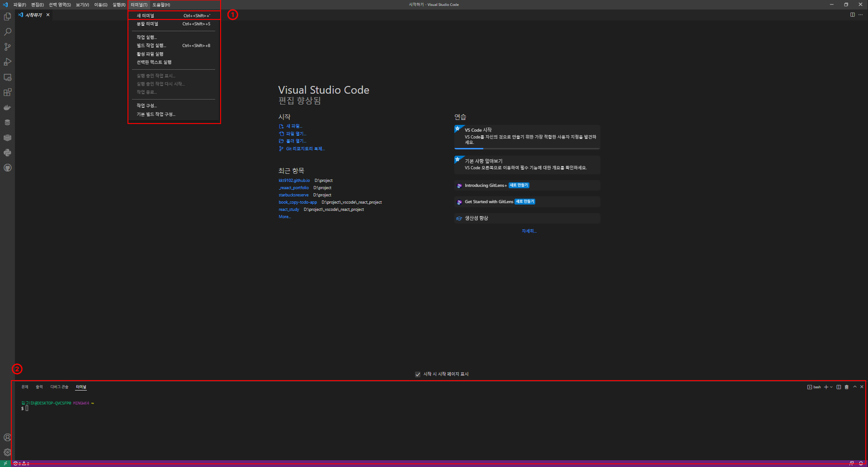Viewport: 868px width, 467px height.
Task: Click the 폴더 열기... link
Action: click(292, 141)
